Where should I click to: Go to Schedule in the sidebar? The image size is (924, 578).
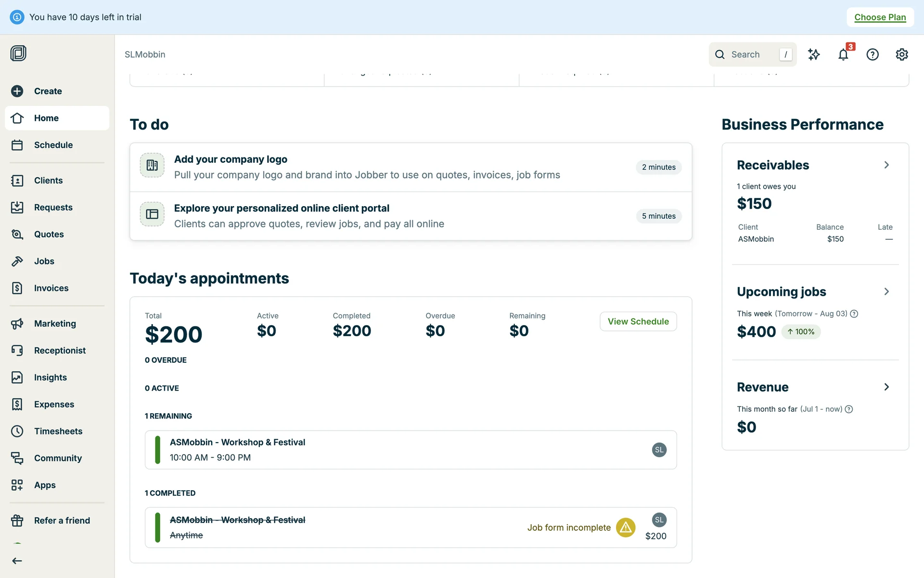pos(53,145)
